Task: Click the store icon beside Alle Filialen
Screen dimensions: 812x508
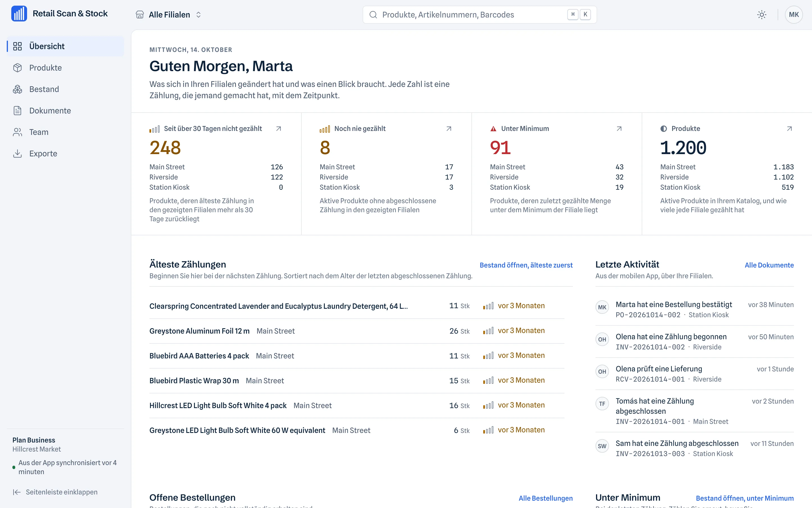Action: [140, 15]
